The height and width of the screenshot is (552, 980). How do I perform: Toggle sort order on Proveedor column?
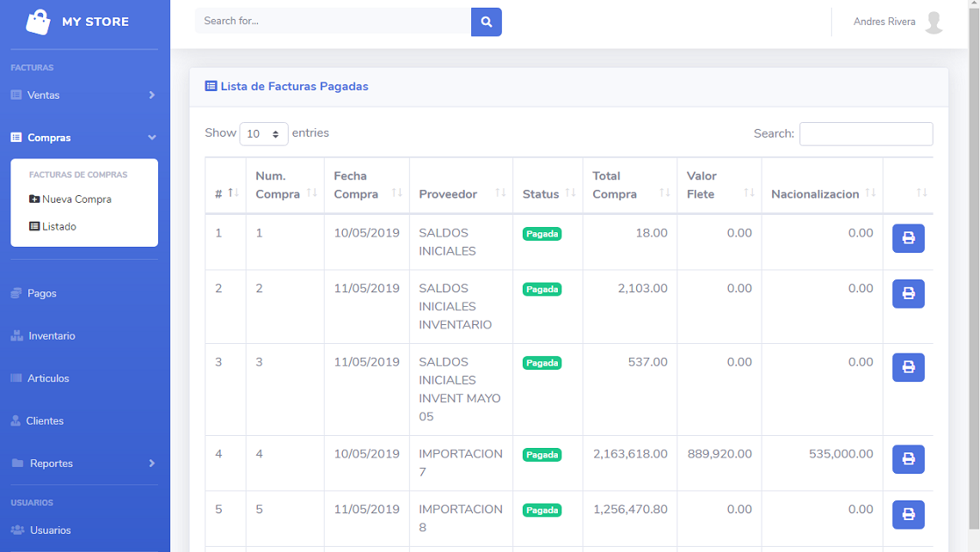pos(461,194)
